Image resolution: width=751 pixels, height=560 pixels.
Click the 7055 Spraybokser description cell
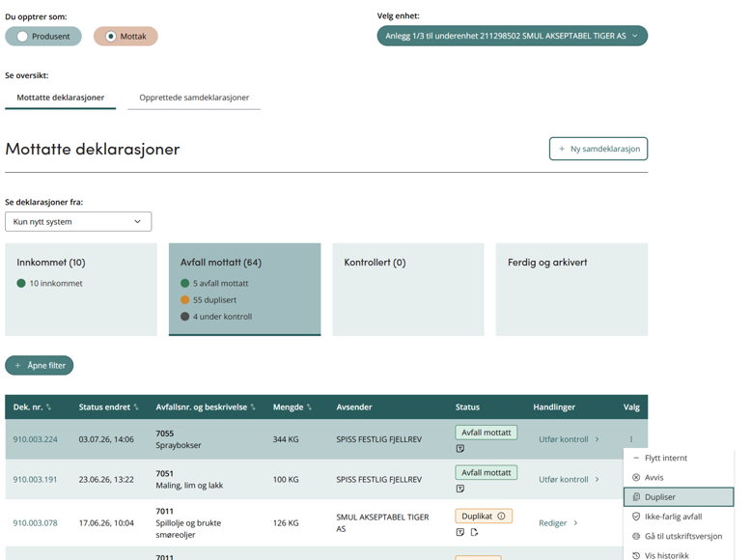(179, 439)
